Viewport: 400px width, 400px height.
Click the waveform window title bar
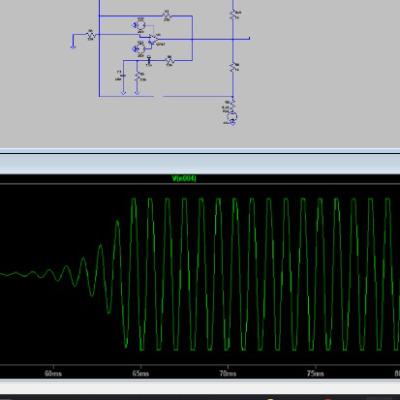(x=200, y=164)
